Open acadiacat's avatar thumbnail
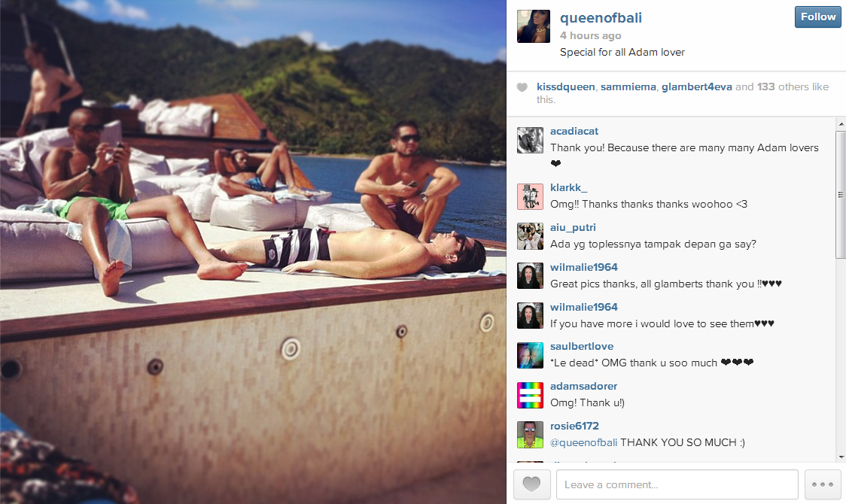The height and width of the screenshot is (504, 846). click(x=530, y=141)
